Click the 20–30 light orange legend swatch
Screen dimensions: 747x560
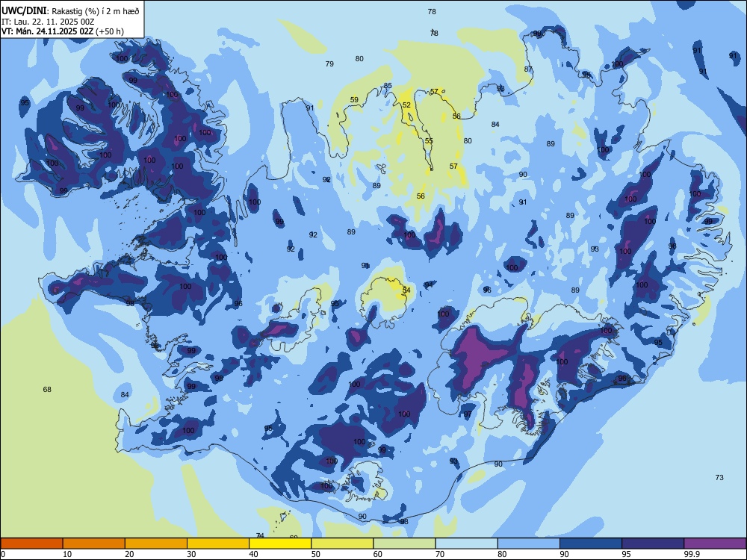156,544
